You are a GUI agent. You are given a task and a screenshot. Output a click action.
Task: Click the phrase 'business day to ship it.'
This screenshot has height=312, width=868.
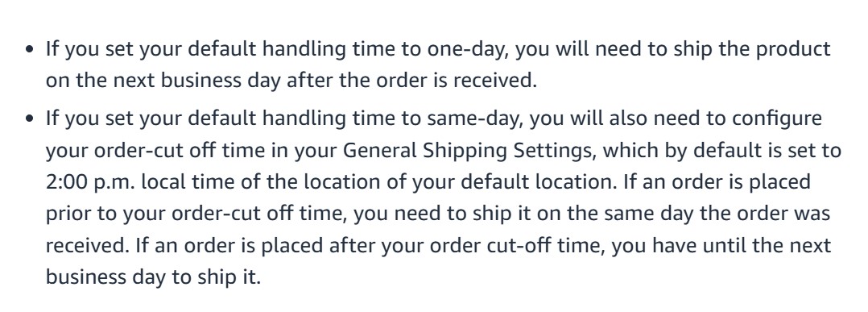[153, 277]
